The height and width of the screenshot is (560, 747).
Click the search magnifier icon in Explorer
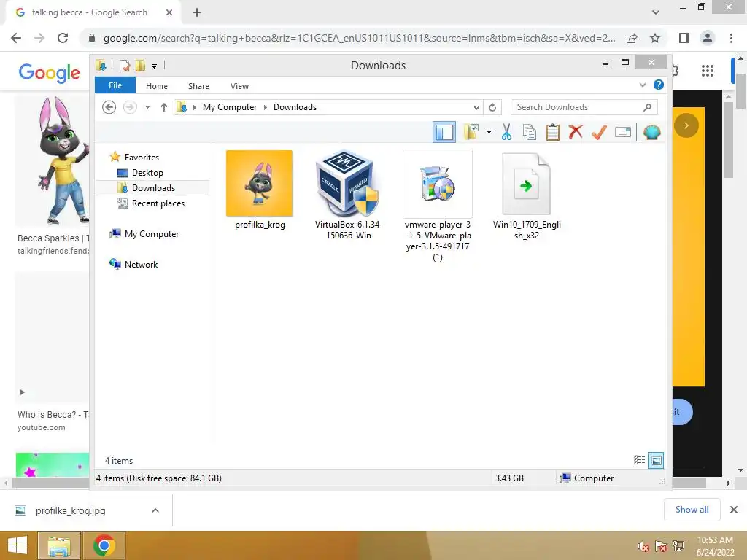(x=647, y=107)
